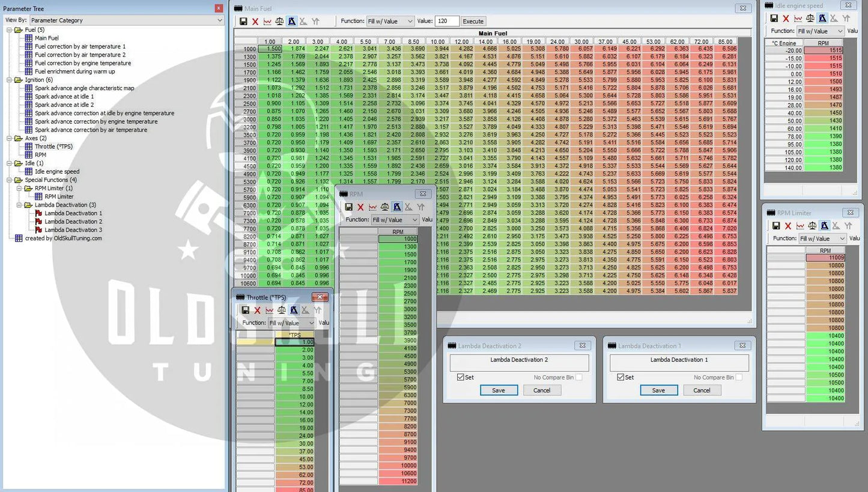The width and height of the screenshot is (868, 492).
Task: Uncheck Set checkbox in Lambda Deactivation 2
Action: 460,377
